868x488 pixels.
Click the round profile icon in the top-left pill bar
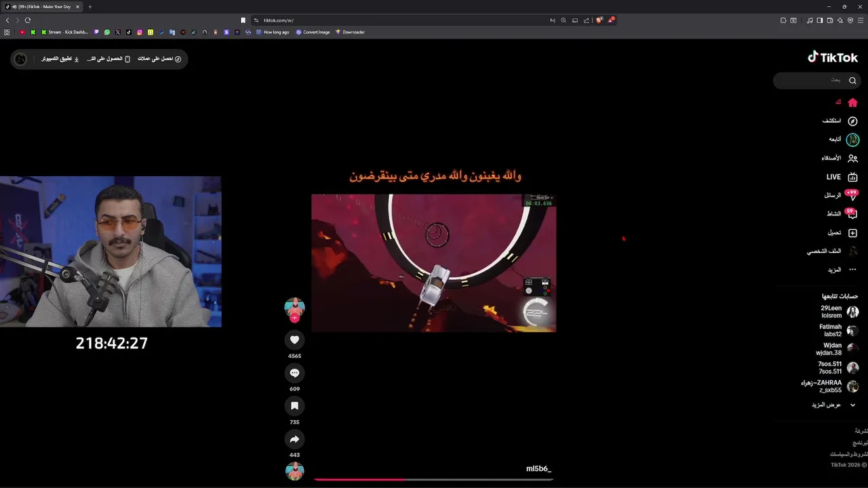tap(20, 59)
